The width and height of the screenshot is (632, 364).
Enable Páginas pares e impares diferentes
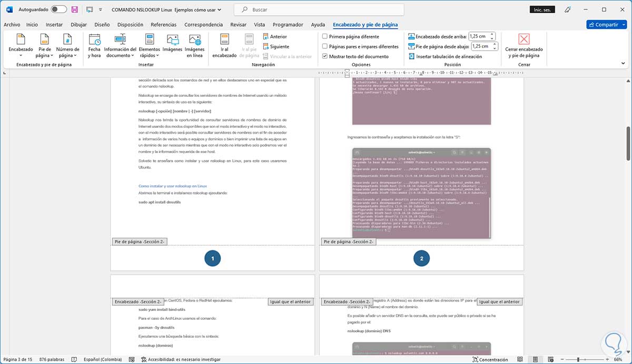click(360, 46)
